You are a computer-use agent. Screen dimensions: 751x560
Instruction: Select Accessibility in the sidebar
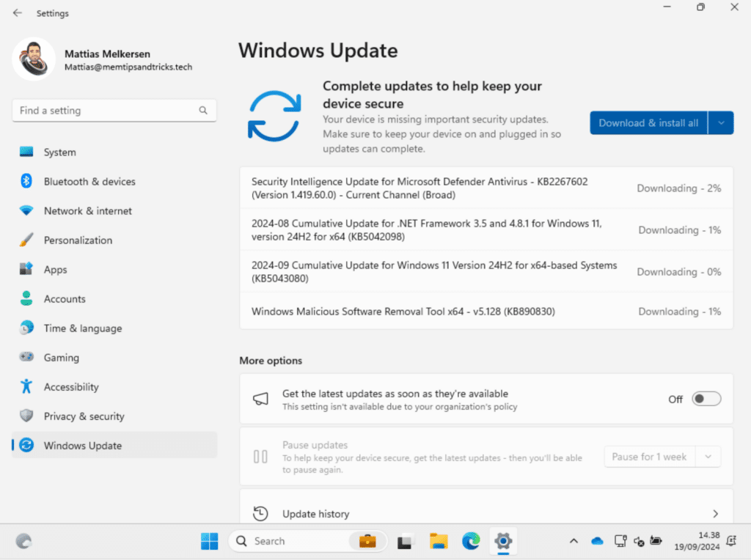(x=114, y=387)
